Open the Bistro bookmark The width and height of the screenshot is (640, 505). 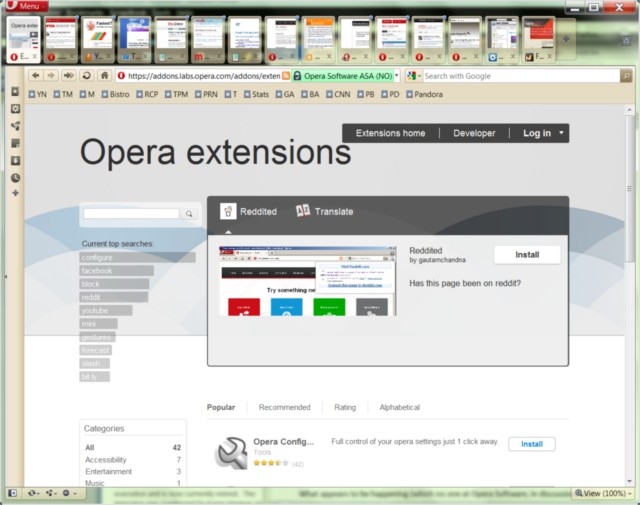coord(116,94)
